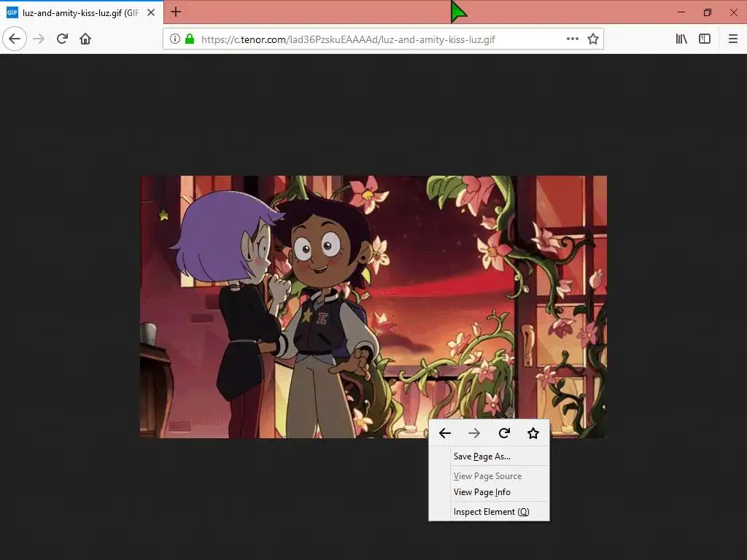Open the Firefox hamburger menu

(733, 39)
